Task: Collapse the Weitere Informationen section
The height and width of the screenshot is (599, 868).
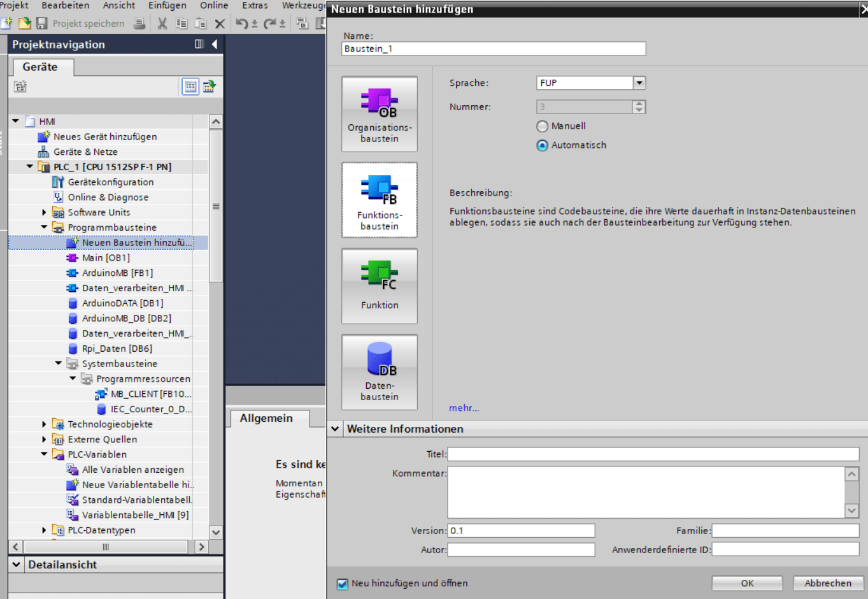Action: point(335,429)
